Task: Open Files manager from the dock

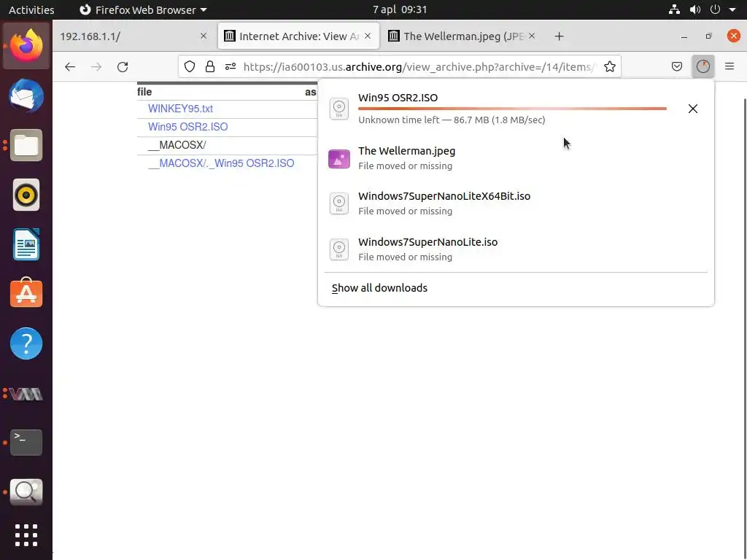Action: (x=26, y=145)
